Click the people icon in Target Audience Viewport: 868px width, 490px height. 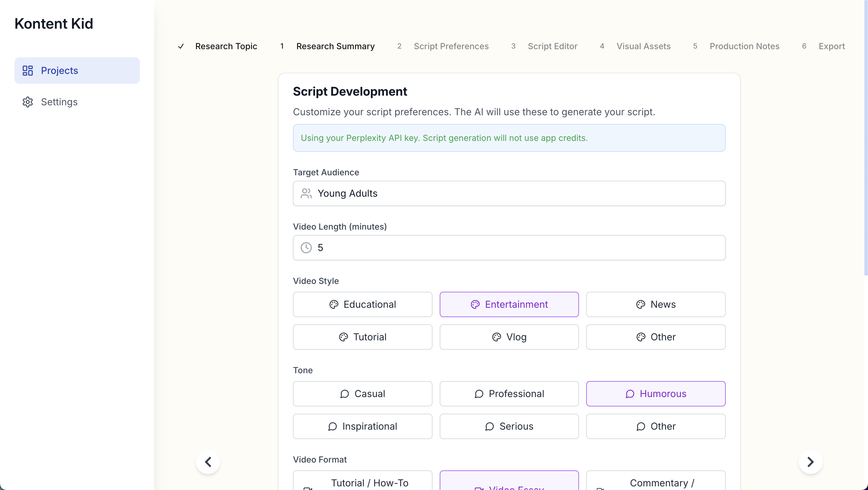[x=306, y=194]
